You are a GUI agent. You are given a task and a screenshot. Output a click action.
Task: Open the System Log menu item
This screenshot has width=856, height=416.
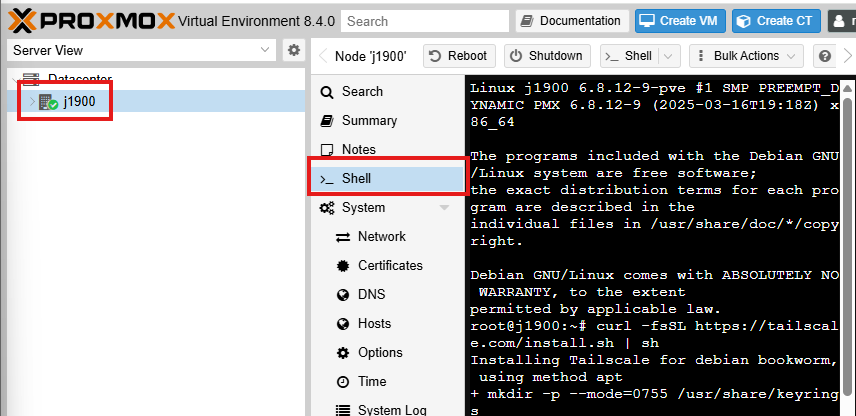tap(388, 409)
